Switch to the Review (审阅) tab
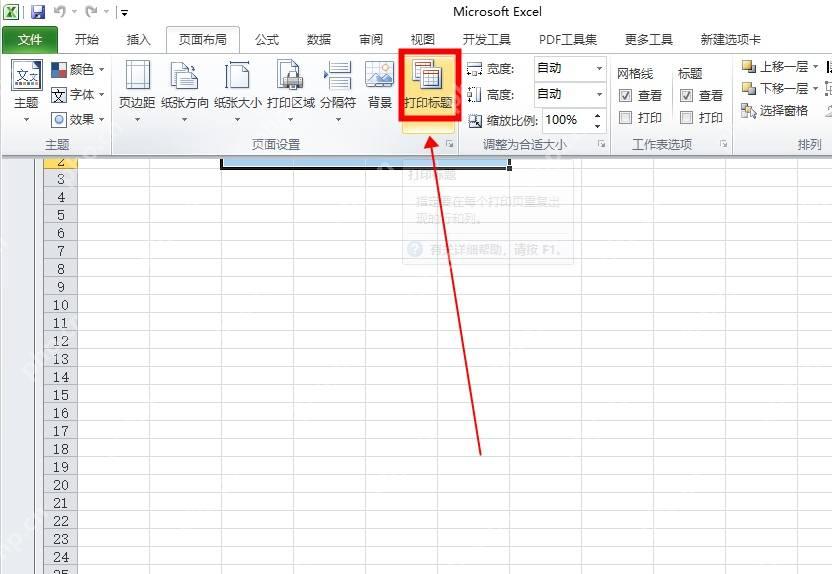The image size is (832, 574). click(x=371, y=40)
